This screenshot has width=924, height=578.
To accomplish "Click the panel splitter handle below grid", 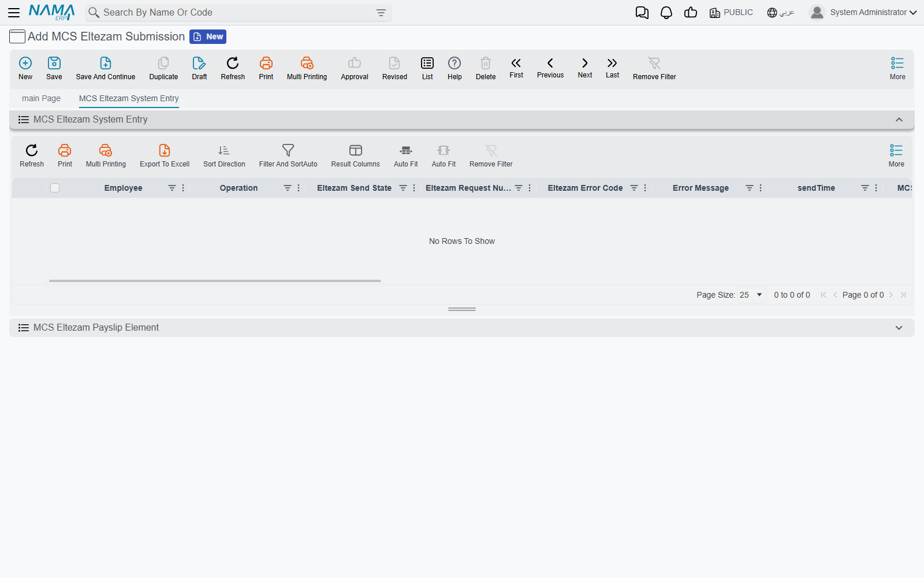I will [x=462, y=309].
